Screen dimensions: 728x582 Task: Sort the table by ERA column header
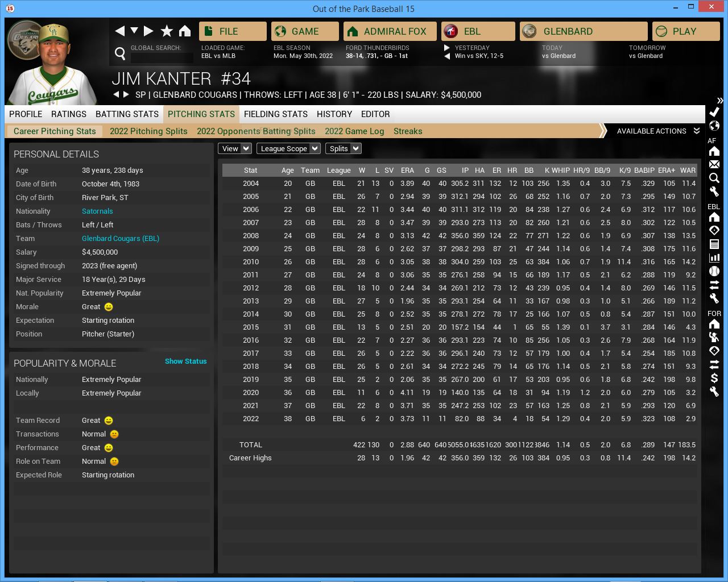407,170
